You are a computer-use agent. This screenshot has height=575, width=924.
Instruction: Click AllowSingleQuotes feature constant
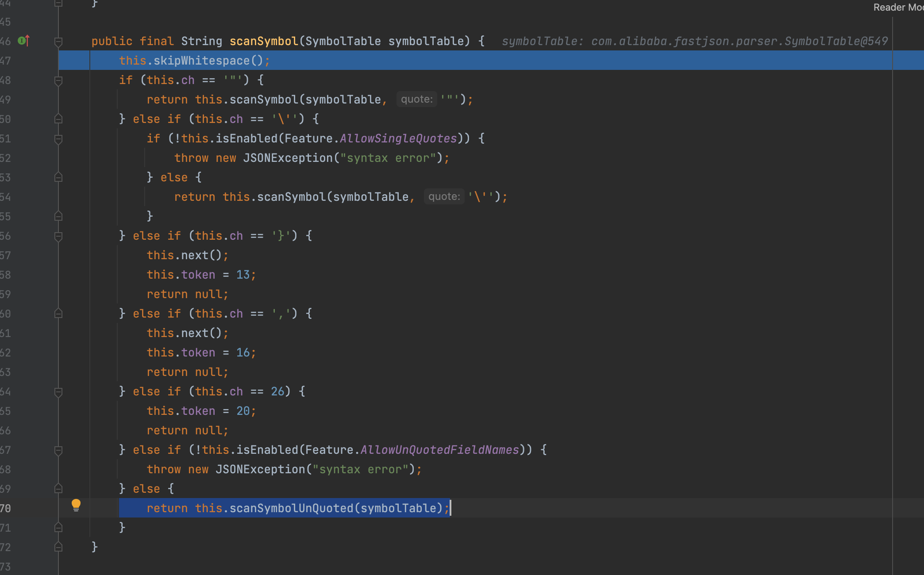[398, 138]
